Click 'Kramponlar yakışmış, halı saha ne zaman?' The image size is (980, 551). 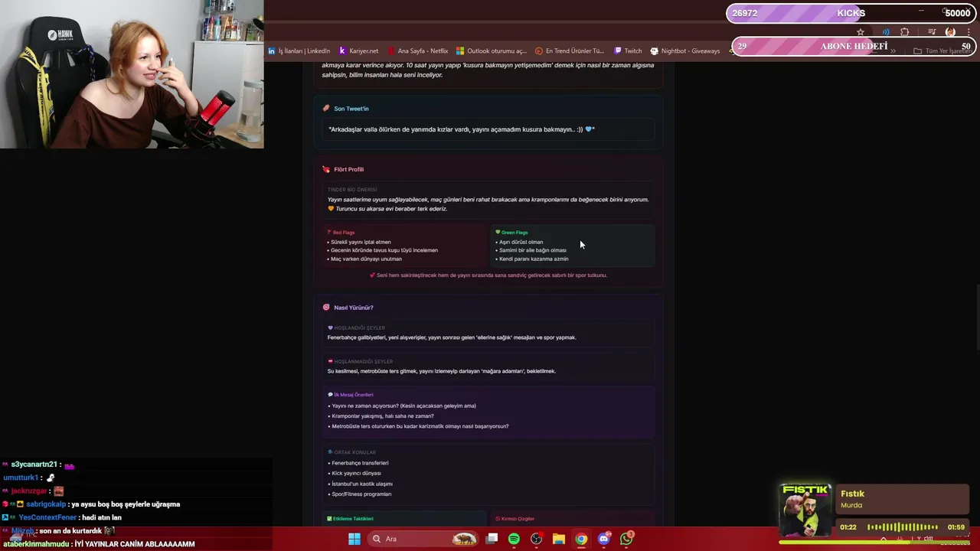point(382,416)
